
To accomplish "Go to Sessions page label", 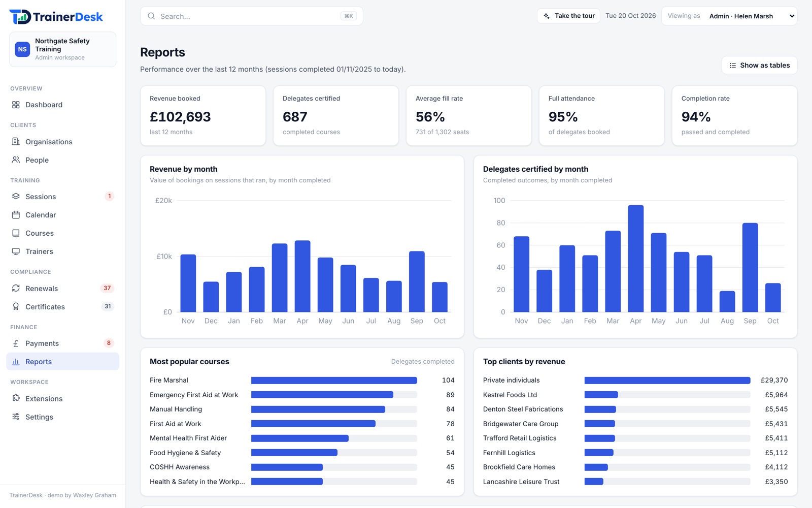I will 41,197.
